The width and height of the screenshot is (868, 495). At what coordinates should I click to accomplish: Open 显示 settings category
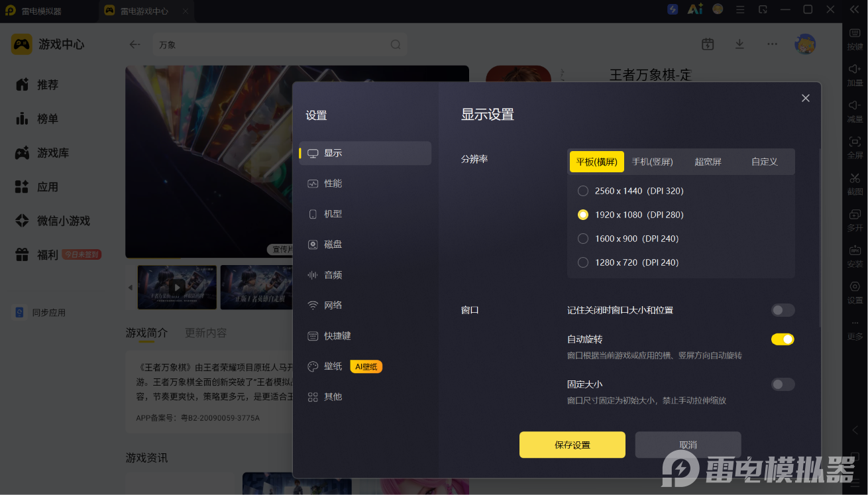pos(365,153)
